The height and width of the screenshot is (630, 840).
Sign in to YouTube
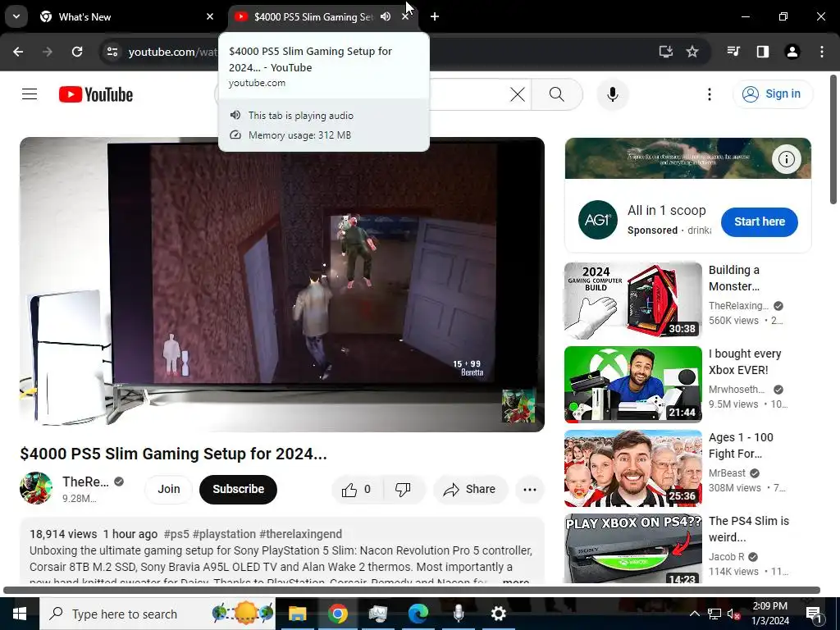click(x=772, y=94)
